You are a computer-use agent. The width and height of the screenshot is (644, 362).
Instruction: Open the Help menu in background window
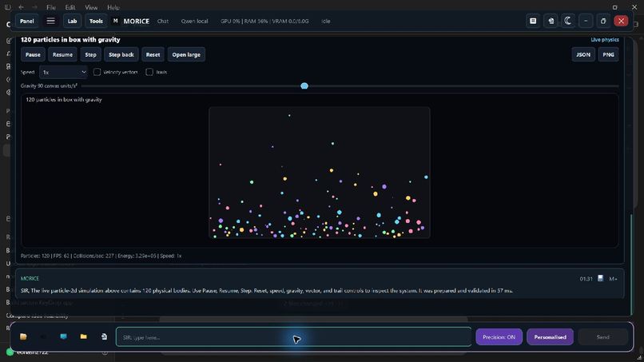coord(113,7)
